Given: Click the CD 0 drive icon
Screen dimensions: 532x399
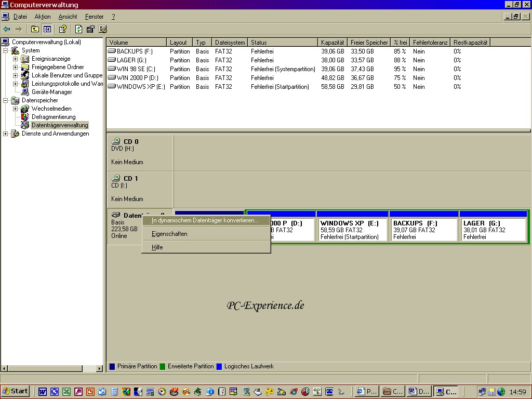Looking at the screenshot, I should coord(116,141).
